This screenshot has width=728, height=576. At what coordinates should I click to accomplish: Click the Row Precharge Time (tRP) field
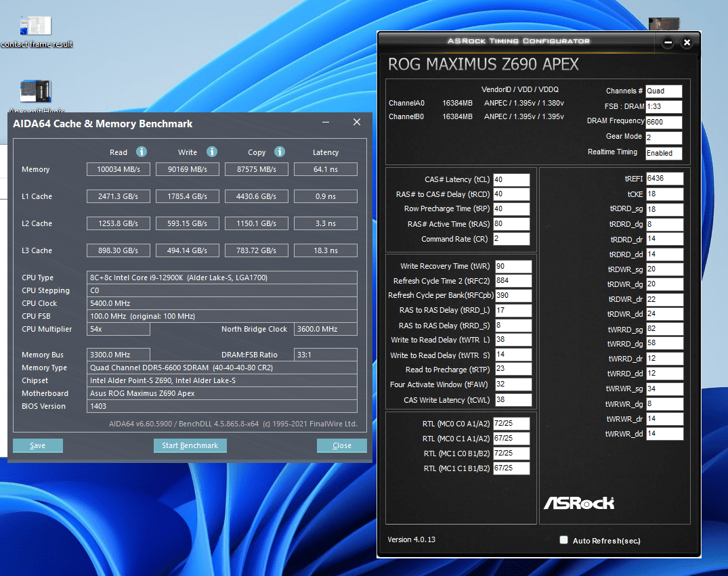[511, 209]
